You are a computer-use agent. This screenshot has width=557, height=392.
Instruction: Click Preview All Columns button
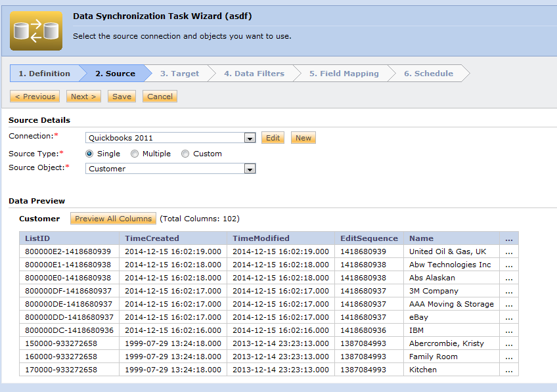coord(113,219)
